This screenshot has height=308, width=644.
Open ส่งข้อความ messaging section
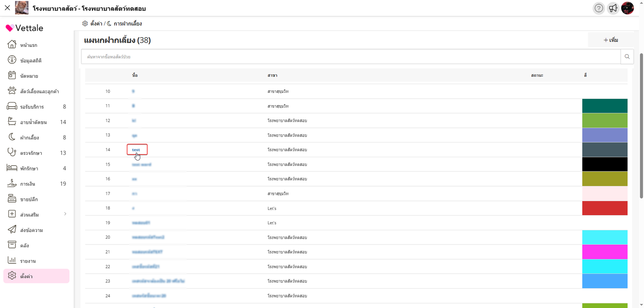coord(31,230)
